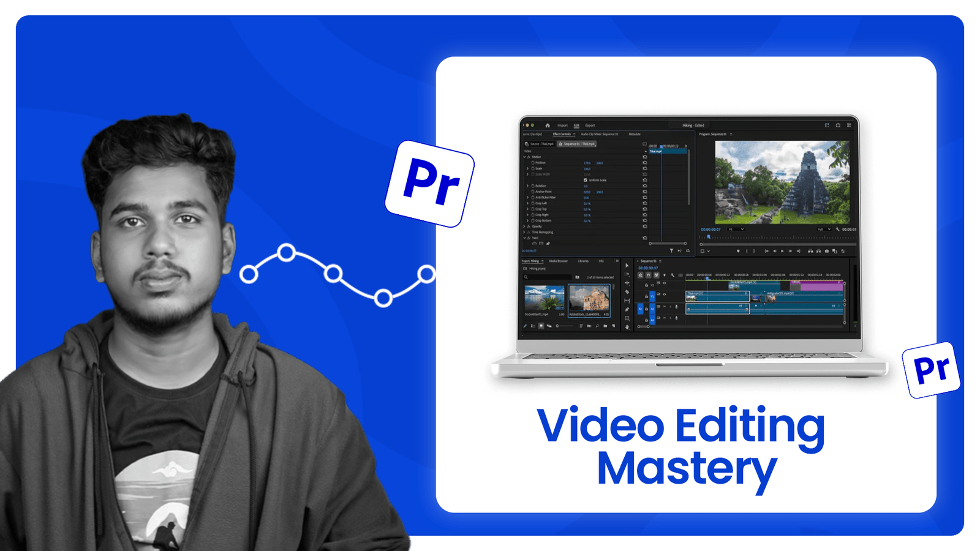980x551 pixels.
Task: Go to Out point in Program Monitor
Action: (x=799, y=251)
